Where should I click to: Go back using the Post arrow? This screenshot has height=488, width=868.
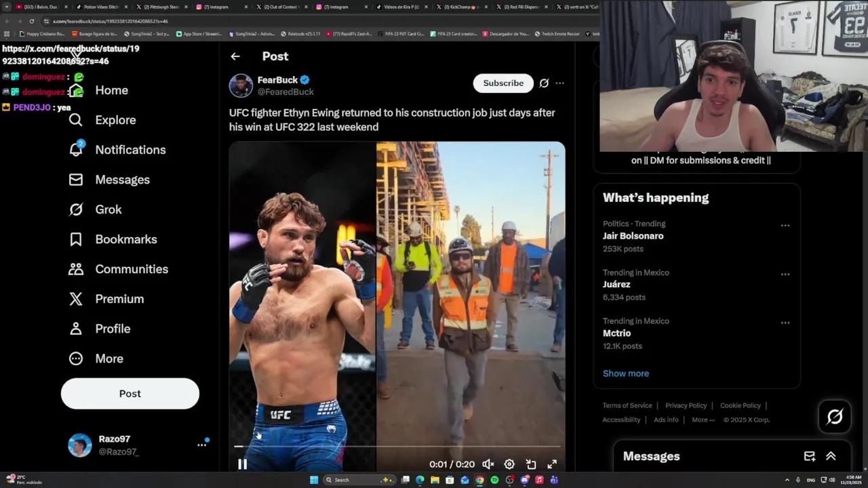(235, 56)
